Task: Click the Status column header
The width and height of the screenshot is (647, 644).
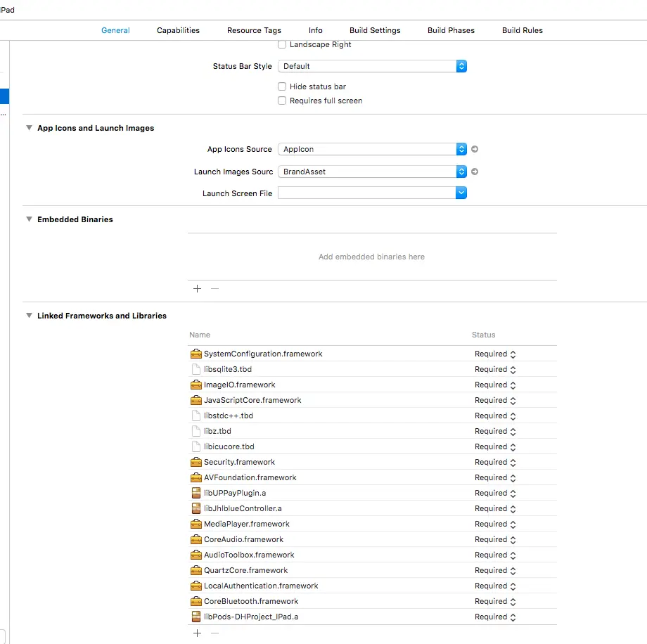Action: point(484,335)
